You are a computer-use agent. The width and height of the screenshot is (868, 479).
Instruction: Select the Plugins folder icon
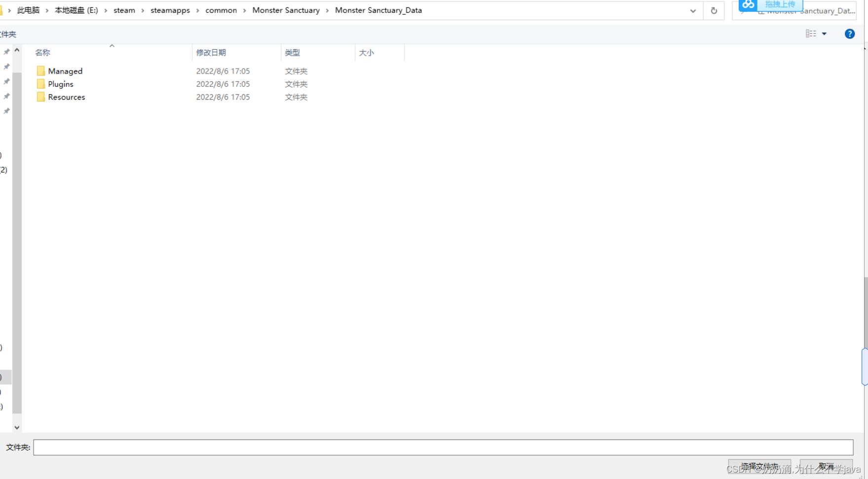41,84
